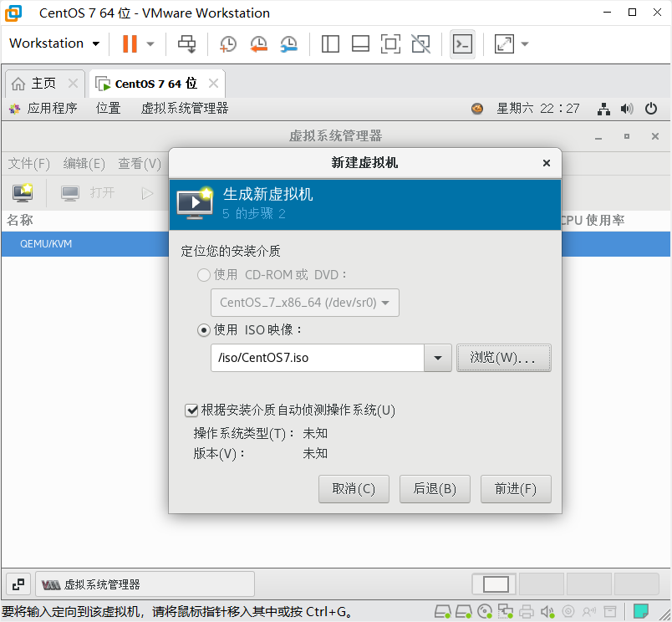Click the notification icon beside the clock
This screenshot has width=672, height=622.
pos(477,109)
